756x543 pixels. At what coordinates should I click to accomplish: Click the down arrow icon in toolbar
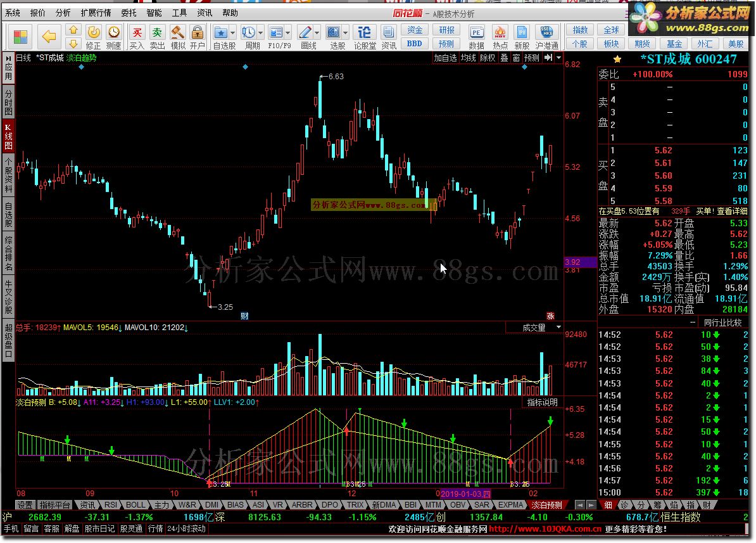coord(73,44)
